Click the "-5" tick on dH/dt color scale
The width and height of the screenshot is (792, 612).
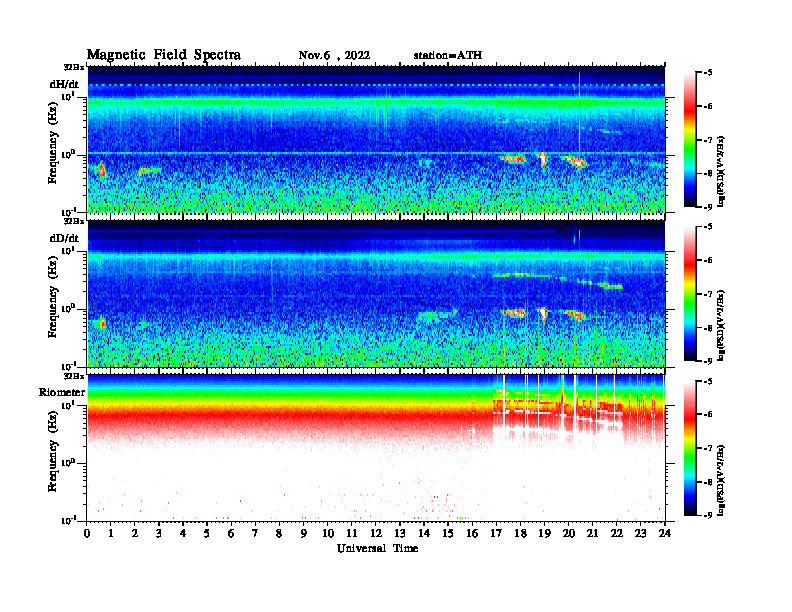[708, 73]
